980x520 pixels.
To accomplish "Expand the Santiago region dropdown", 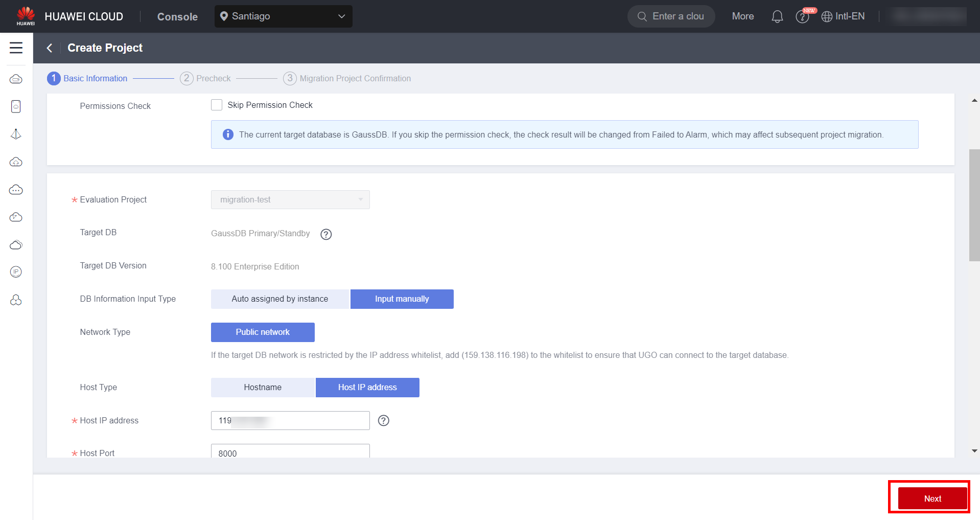I will tap(283, 16).
